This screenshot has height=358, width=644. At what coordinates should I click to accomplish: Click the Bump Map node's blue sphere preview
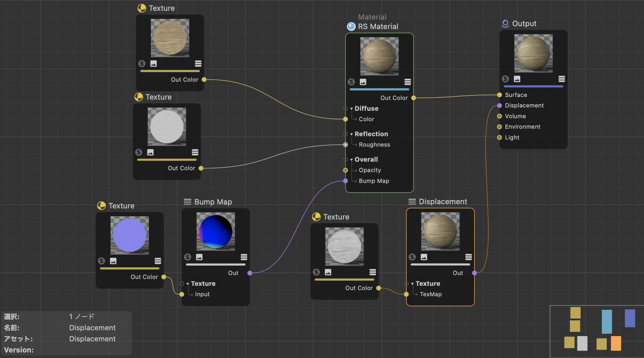pyautogui.click(x=216, y=231)
